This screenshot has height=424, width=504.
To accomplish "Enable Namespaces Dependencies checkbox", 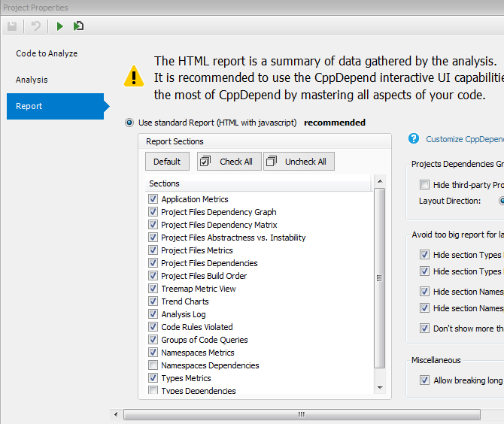I will tap(153, 365).
